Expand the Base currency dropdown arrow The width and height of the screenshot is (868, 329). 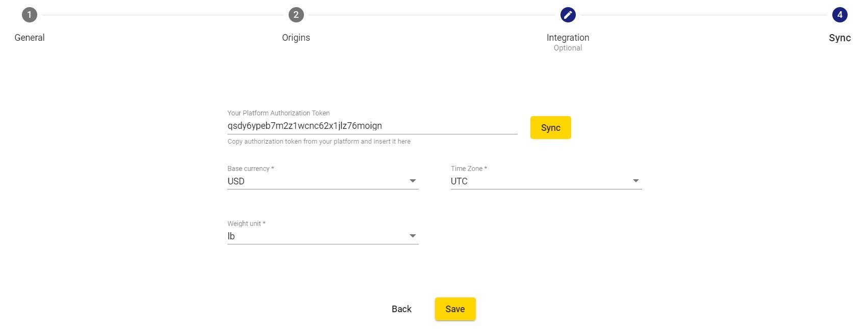(x=413, y=181)
